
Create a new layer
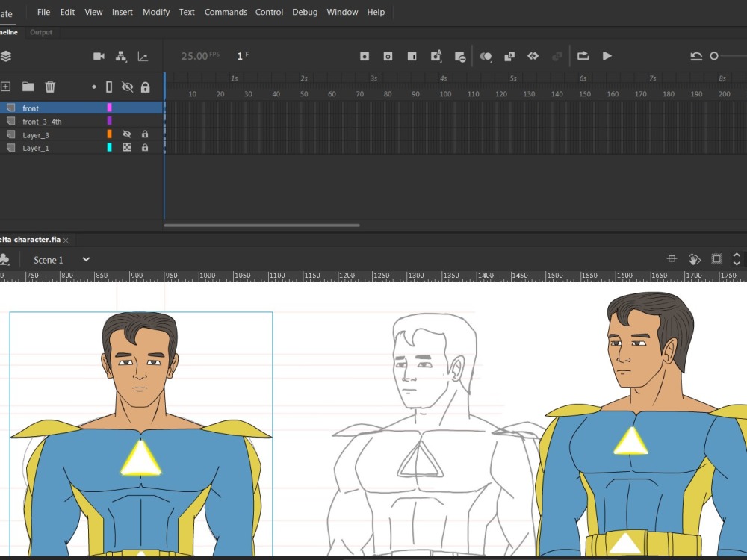(5, 86)
